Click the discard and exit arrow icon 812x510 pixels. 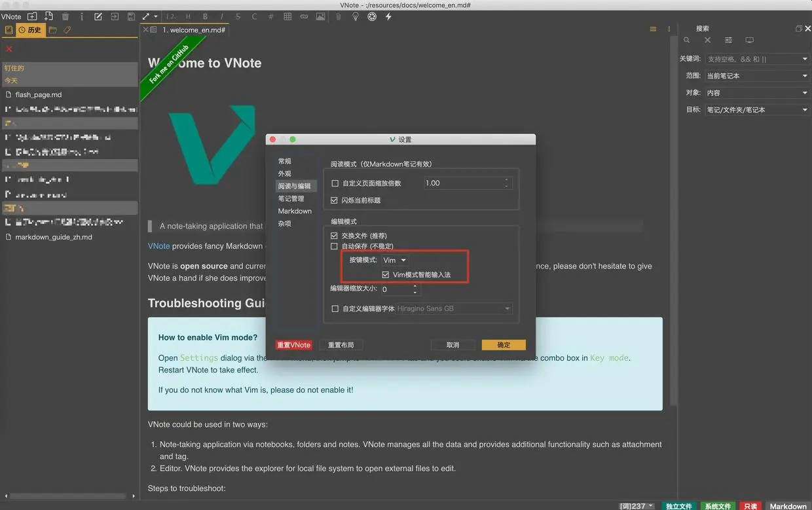click(x=115, y=16)
